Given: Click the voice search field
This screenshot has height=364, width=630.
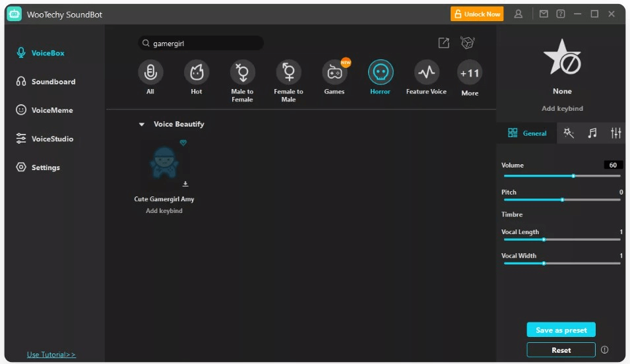Looking at the screenshot, I should (x=205, y=44).
